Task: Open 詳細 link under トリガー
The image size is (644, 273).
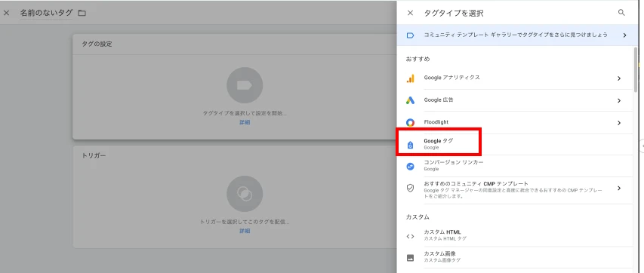Action: tap(245, 231)
